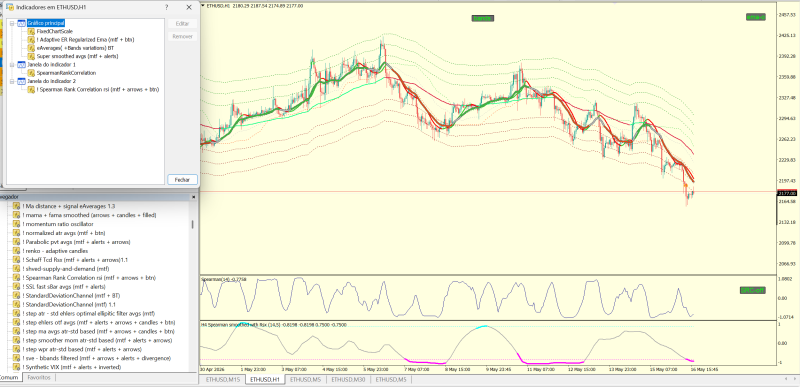Click the renko - adaptive candles icon
This screenshot has height=387, width=800.
click(16, 251)
